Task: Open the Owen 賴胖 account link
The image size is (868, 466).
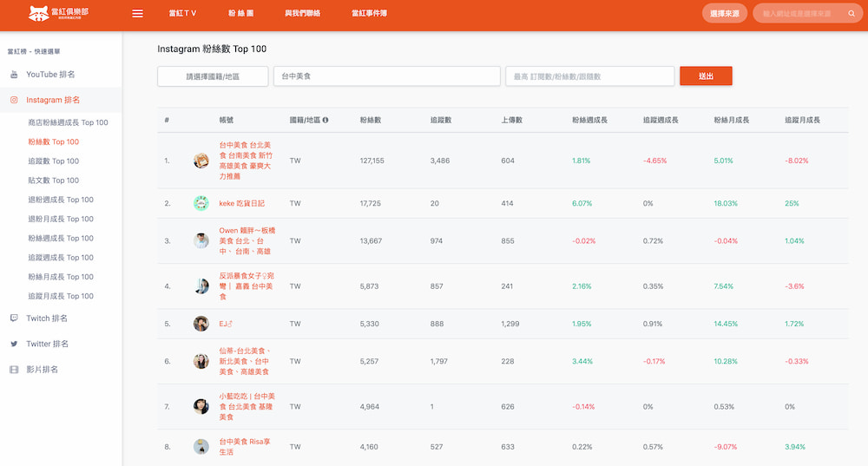Action: (x=247, y=240)
